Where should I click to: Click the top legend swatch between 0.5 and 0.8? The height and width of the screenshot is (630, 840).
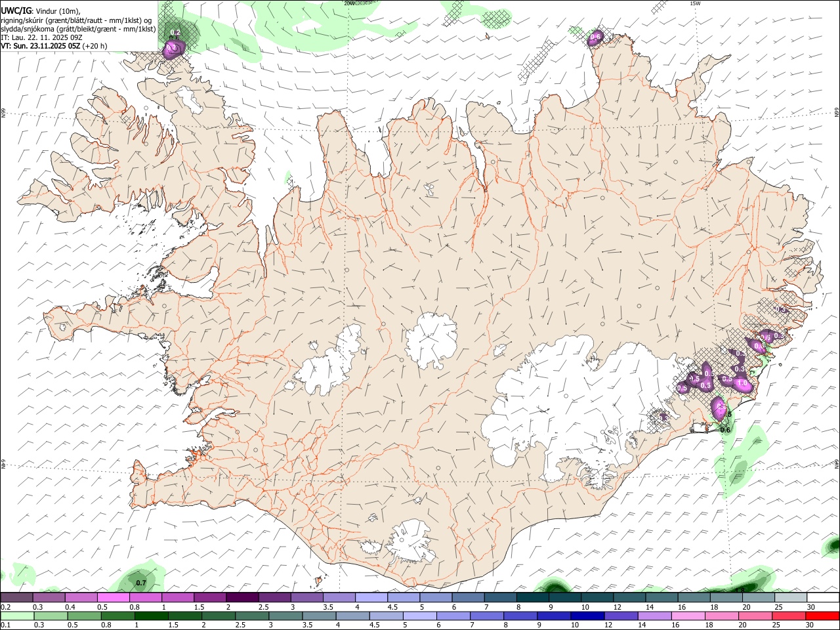click(x=114, y=597)
